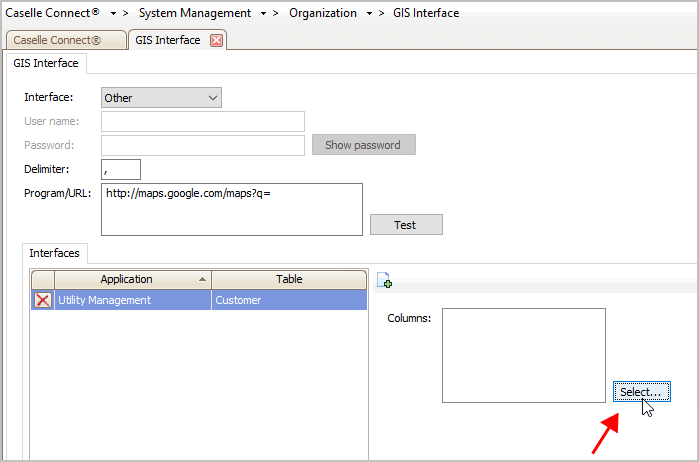Click the Test button
This screenshot has height=462, width=699.
(406, 225)
